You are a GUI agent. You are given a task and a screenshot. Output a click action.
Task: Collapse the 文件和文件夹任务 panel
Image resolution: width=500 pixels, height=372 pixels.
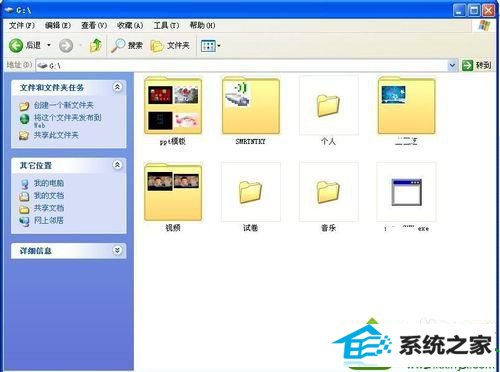(x=117, y=87)
